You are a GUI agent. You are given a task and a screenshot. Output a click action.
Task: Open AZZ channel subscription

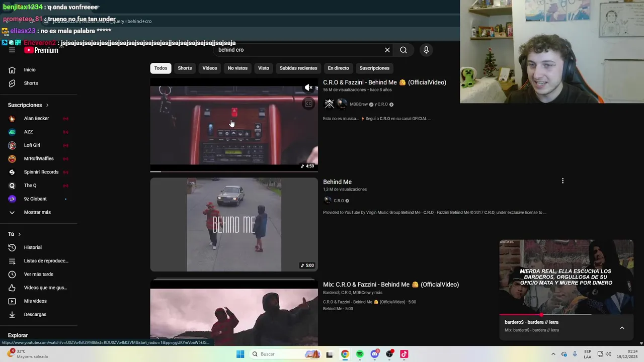(x=39, y=132)
